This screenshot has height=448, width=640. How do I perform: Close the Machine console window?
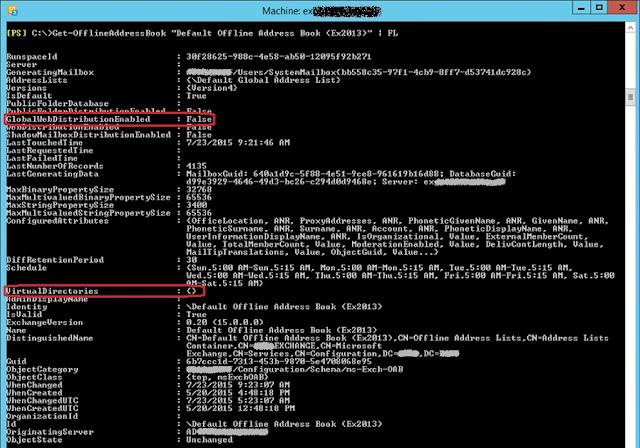622,8
